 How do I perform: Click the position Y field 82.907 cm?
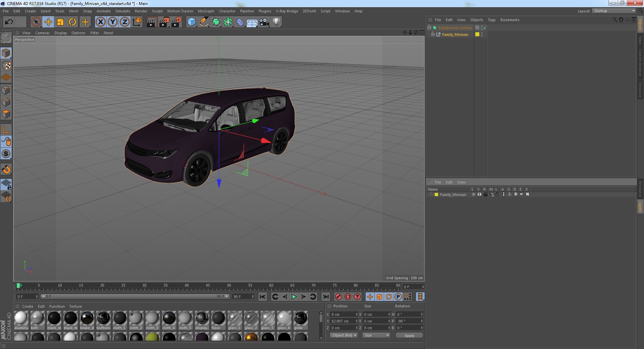point(344,321)
